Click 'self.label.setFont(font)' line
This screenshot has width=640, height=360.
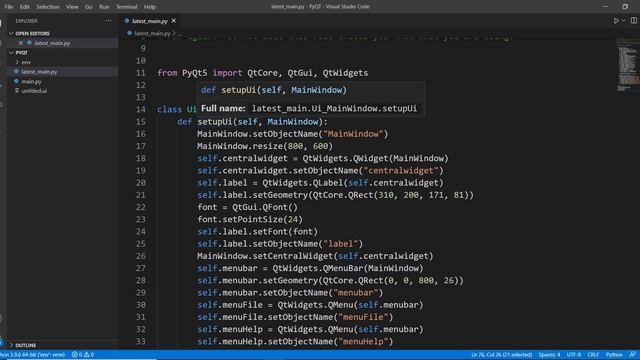pos(258,232)
